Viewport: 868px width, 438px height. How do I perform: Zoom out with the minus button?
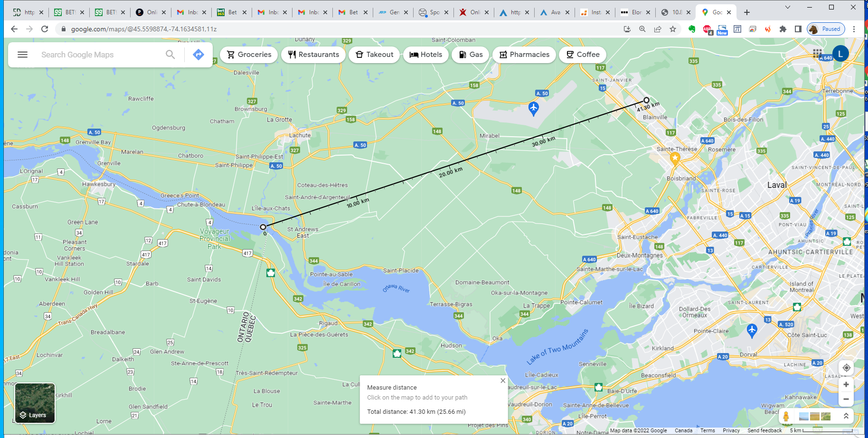846,399
